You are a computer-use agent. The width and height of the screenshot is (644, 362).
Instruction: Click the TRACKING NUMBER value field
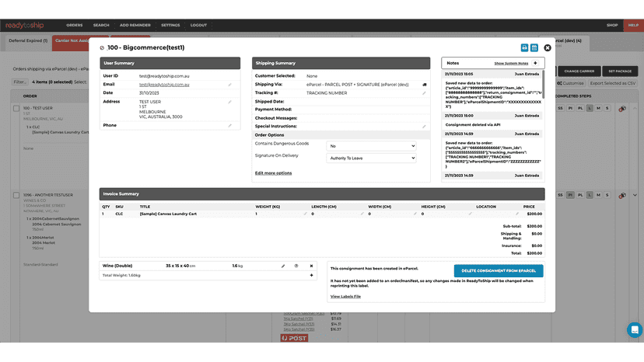[327, 93]
